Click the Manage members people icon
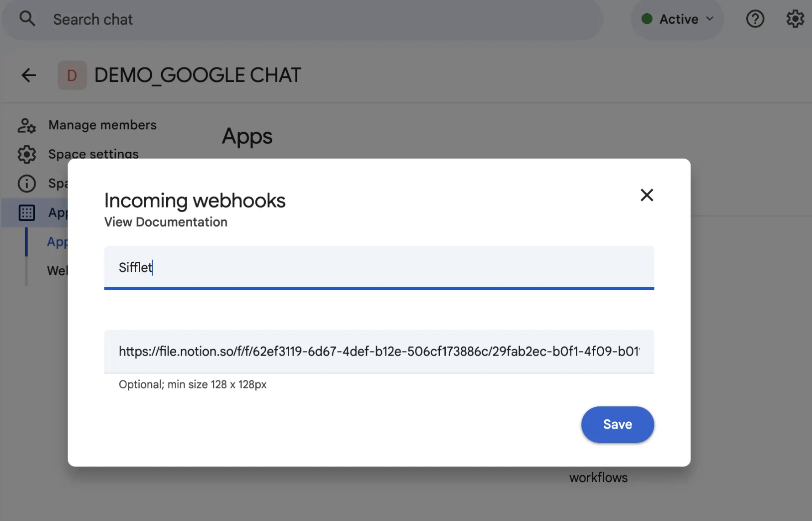 [26, 125]
